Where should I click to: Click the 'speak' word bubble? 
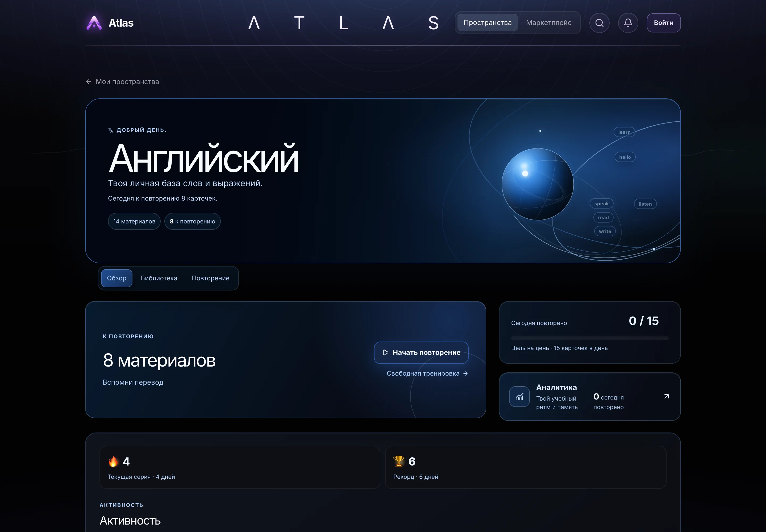click(x=601, y=204)
